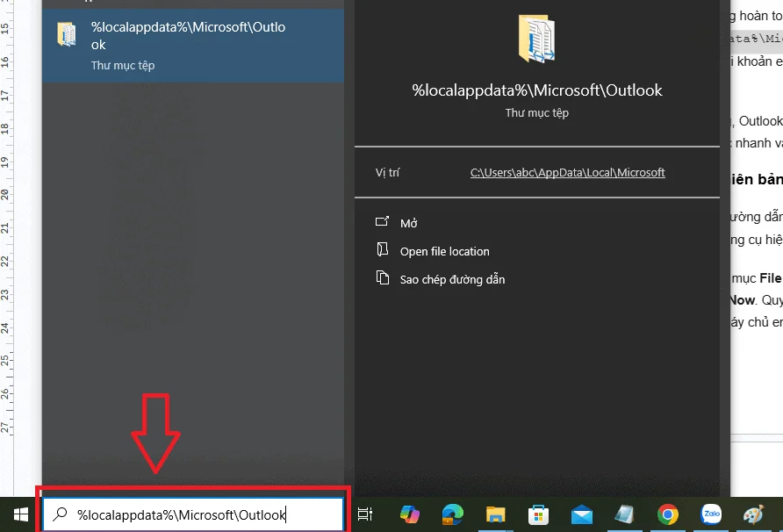Click the Mở (Open) action

(x=408, y=223)
